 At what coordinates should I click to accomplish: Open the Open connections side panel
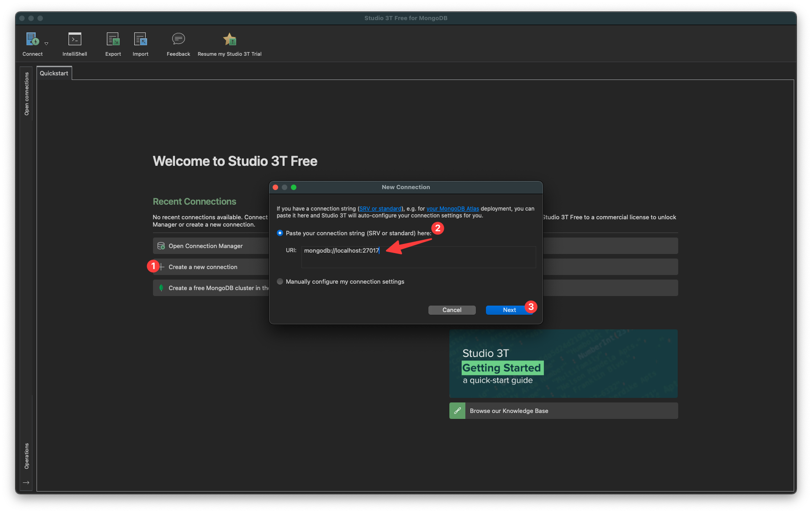point(26,94)
